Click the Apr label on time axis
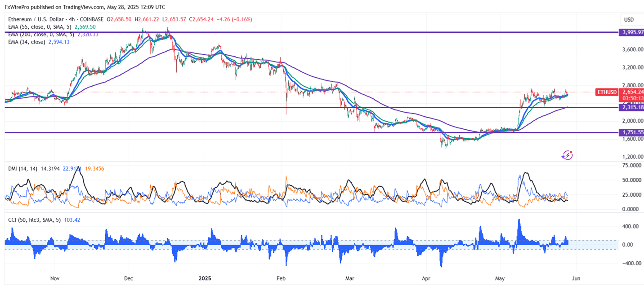This screenshot has width=644, height=286. (x=426, y=278)
